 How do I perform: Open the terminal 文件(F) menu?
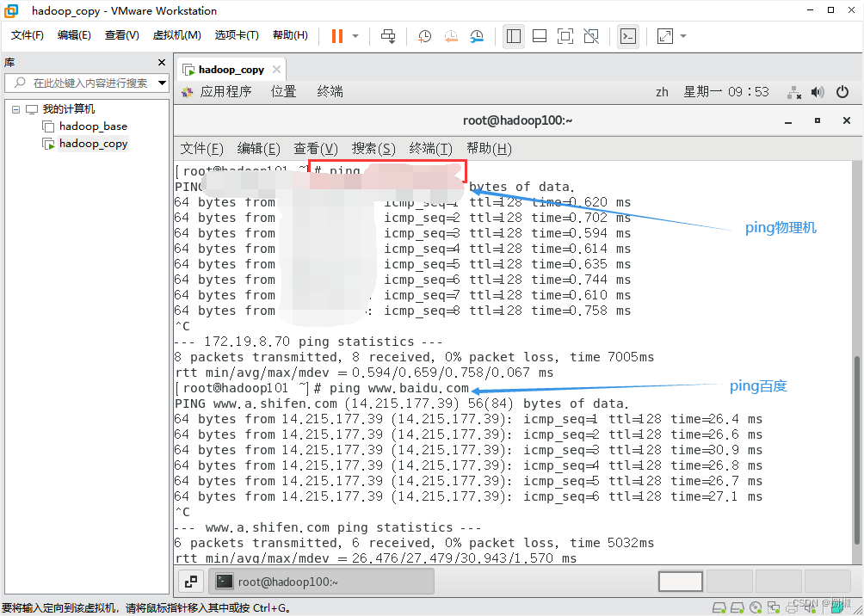point(202,149)
